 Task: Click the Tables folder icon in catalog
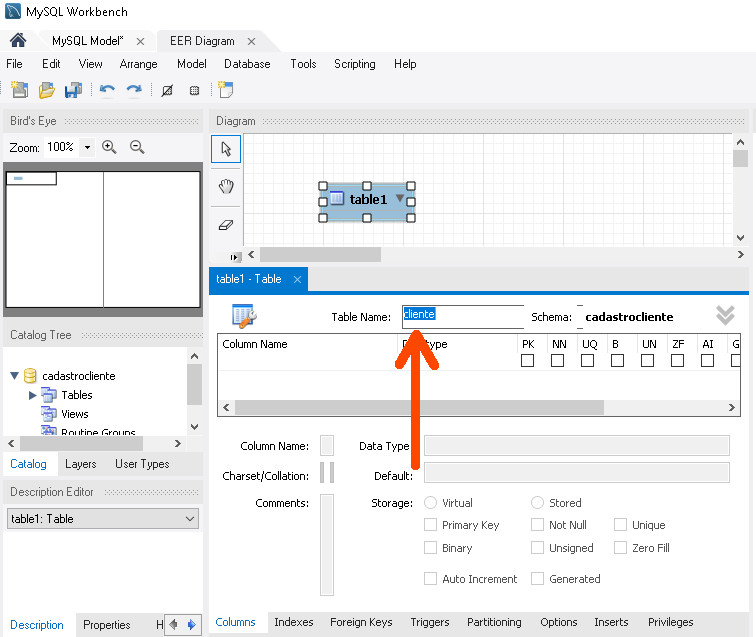(x=49, y=395)
